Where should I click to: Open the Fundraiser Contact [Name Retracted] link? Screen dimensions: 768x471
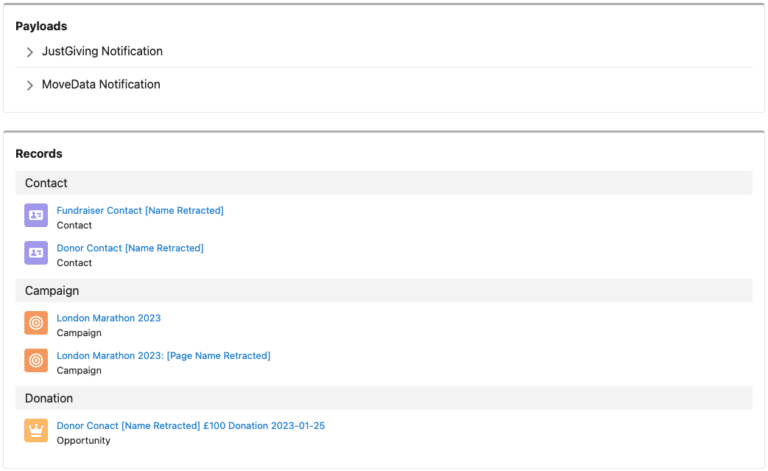(140, 210)
